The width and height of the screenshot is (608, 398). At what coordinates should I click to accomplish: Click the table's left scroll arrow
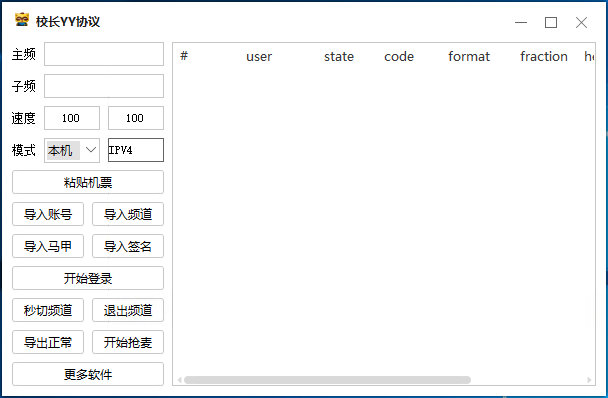pos(179,380)
